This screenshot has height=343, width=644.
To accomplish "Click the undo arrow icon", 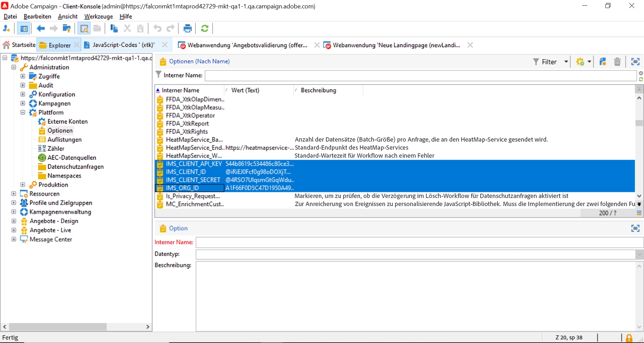I will [157, 29].
